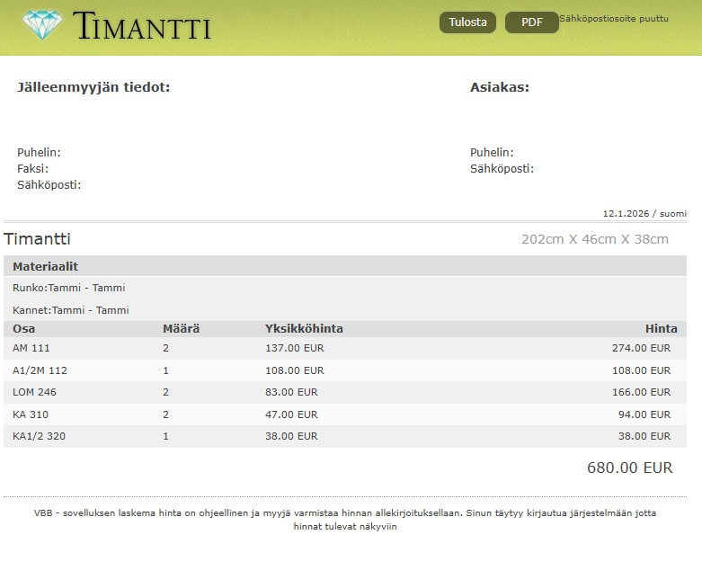Select the Kannet:Tammi - Tammi material line
This screenshot has height=588, width=702.
(x=71, y=310)
